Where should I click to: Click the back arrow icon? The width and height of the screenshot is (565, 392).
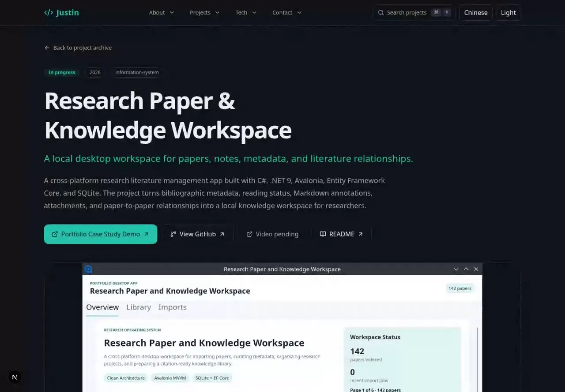click(x=47, y=48)
